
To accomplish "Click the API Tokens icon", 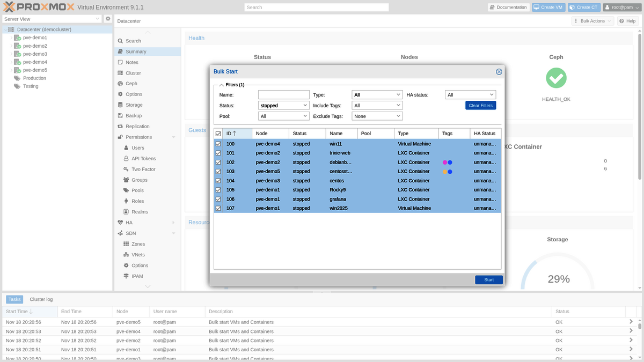I will point(126,159).
